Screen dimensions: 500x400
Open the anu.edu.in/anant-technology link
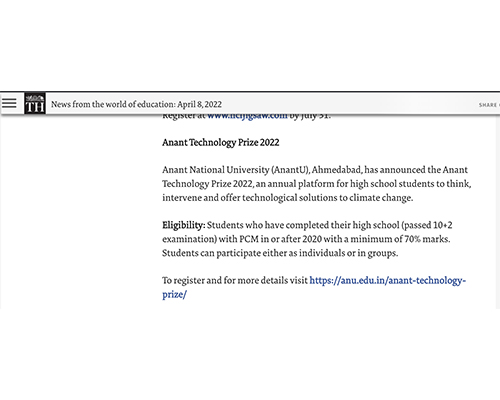point(387,281)
